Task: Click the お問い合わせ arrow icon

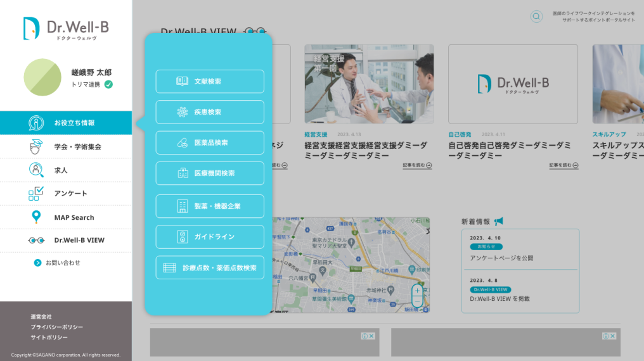Action: (x=37, y=263)
